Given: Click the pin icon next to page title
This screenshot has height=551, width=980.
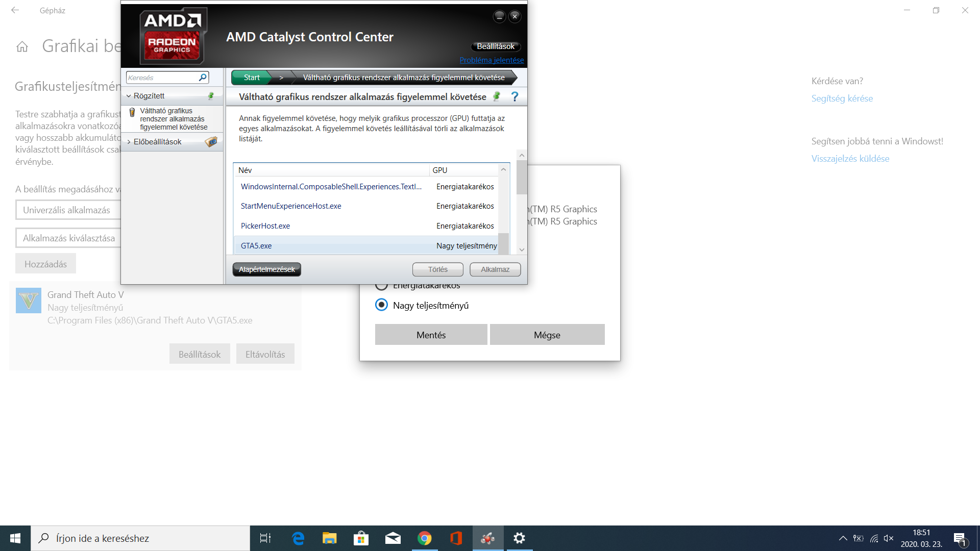Looking at the screenshot, I should (x=497, y=96).
